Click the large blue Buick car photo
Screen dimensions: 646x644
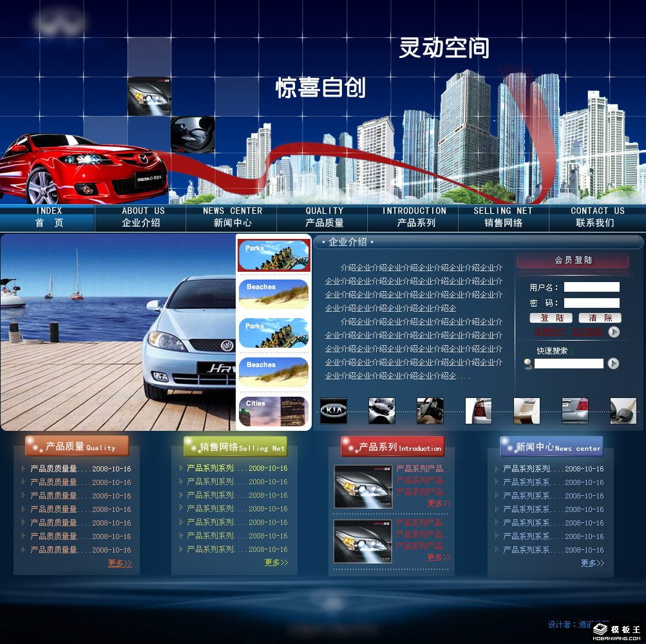pyautogui.click(x=118, y=332)
